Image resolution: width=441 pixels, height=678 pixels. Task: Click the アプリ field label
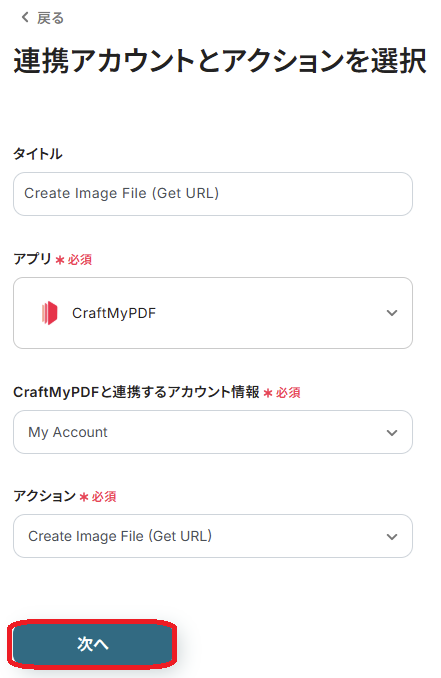(x=32, y=259)
